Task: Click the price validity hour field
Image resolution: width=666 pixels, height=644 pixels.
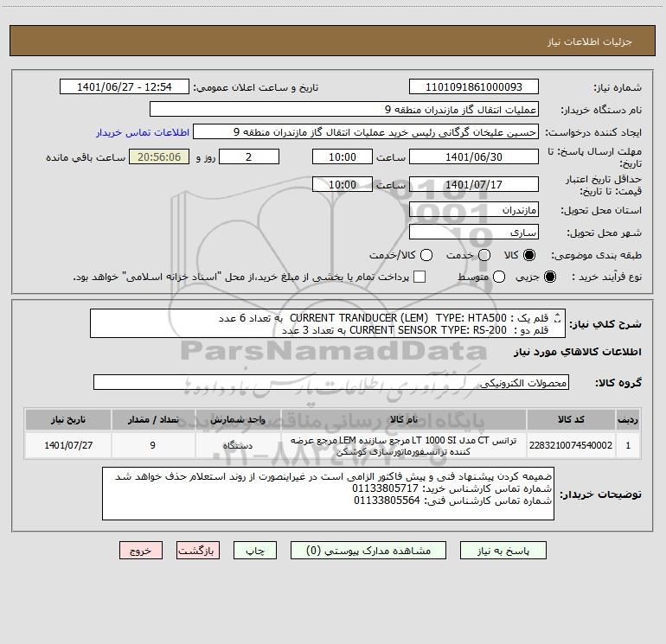Action: (x=343, y=184)
